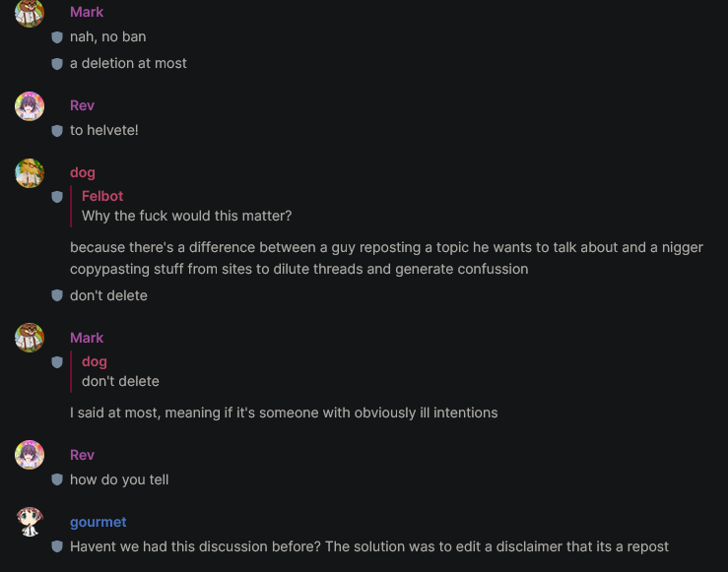The image size is (728, 572).
Task: Click shield icon beside dog's "don't delete" message
Action: (x=57, y=295)
